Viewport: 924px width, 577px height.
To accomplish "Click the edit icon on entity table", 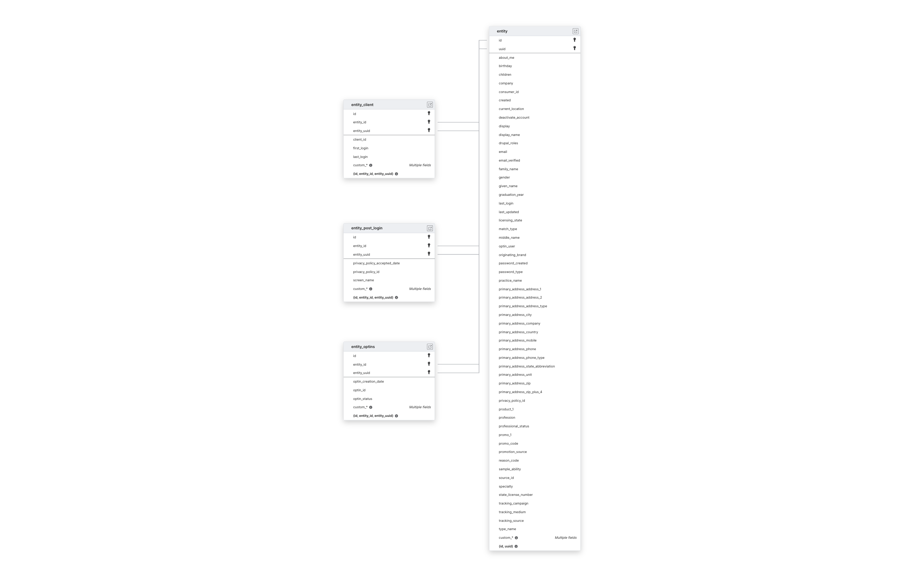I will point(575,31).
